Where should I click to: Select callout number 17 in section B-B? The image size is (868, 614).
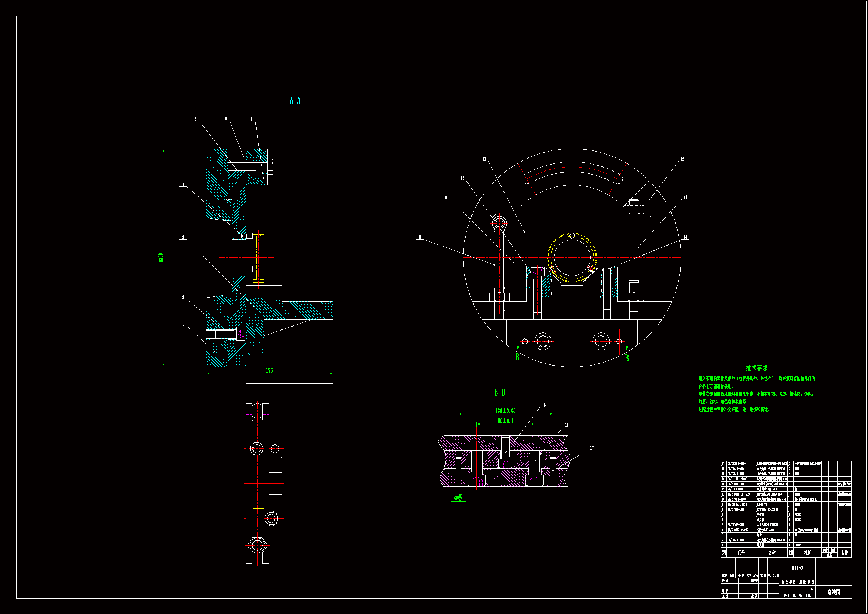[592, 448]
